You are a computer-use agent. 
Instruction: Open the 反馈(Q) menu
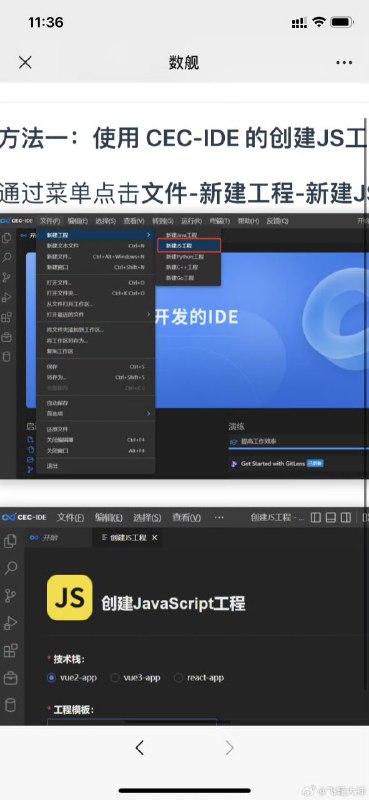(277, 221)
